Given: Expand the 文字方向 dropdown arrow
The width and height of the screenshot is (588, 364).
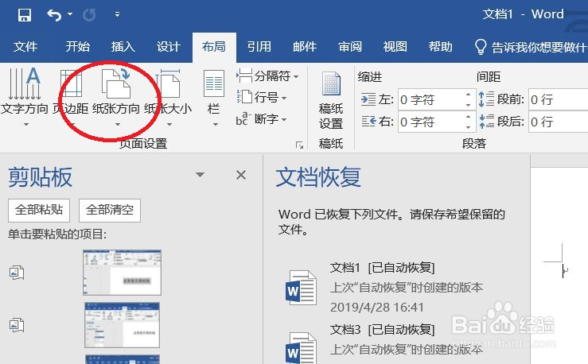Looking at the screenshot, I should click(26, 124).
